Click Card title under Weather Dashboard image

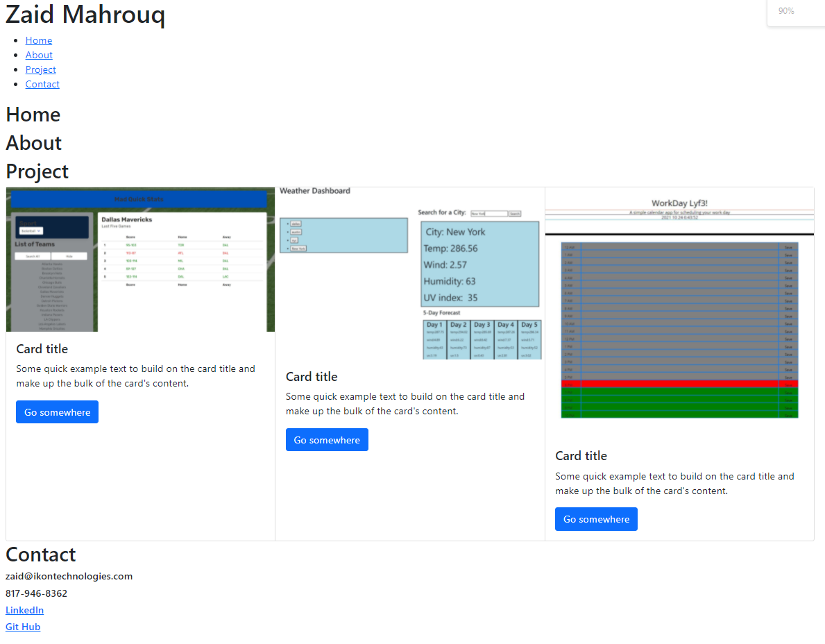(x=312, y=378)
